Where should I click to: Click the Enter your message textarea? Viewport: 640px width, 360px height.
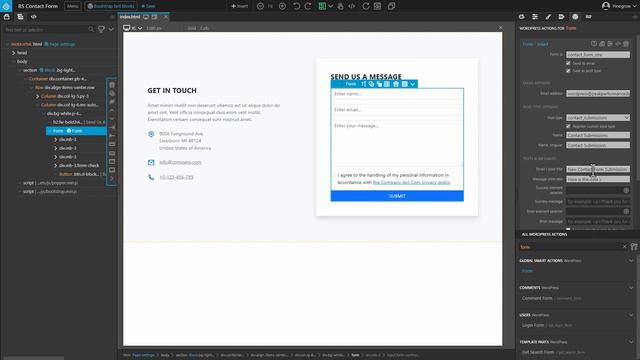tap(397, 143)
